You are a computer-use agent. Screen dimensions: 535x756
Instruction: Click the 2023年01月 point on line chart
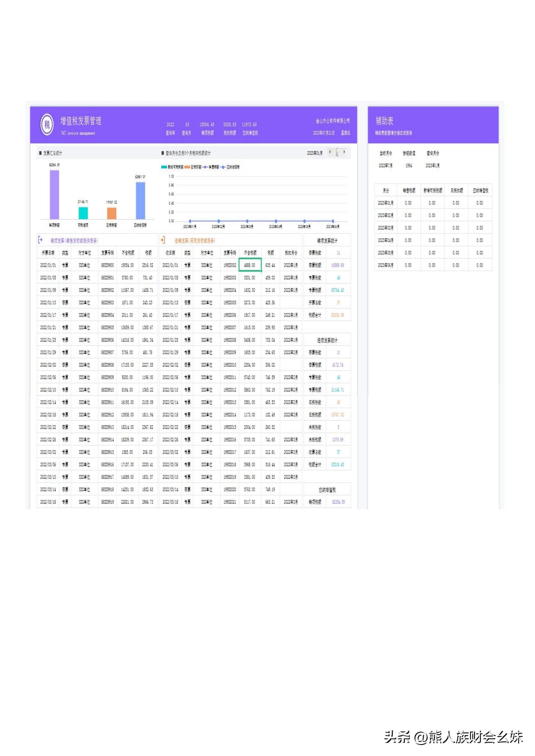190,221
